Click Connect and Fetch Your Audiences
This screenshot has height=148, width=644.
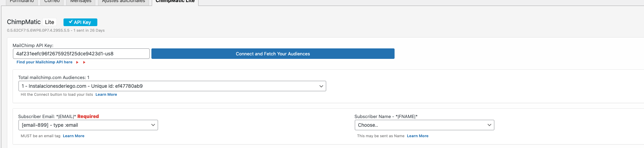pos(273,54)
